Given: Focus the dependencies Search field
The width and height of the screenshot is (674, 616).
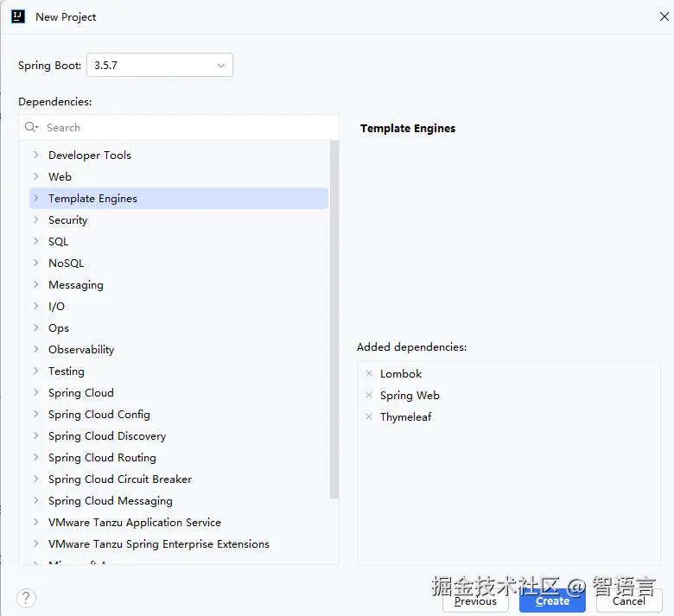Looking at the screenshot, I should tap(179, 127).
